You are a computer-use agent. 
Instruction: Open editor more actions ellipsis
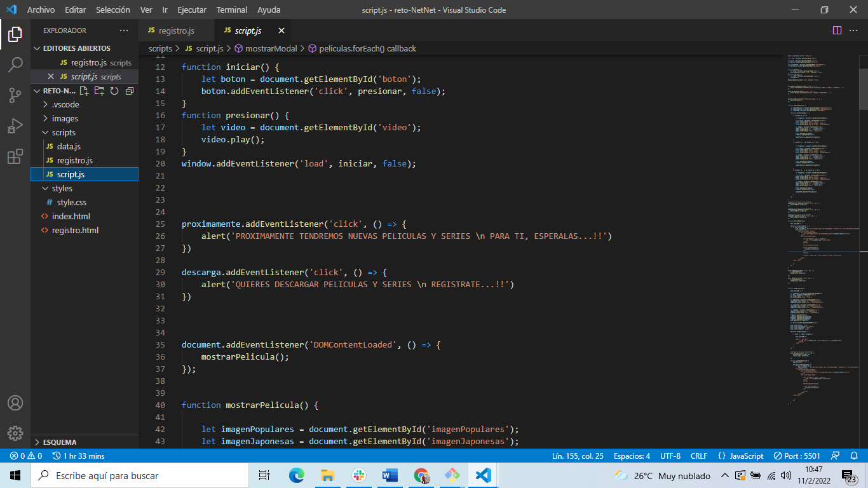pos(855,30)
